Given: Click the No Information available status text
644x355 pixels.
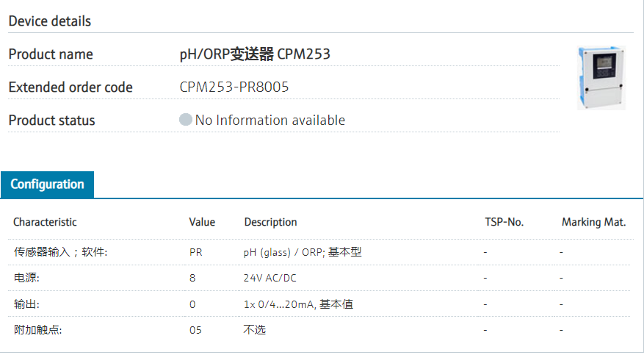Looking at the screenshot, I should pyautogui.click(x=269, y=121).
